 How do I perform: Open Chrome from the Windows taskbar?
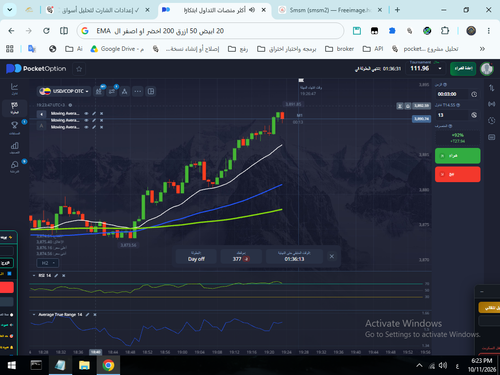pos(108,365)
